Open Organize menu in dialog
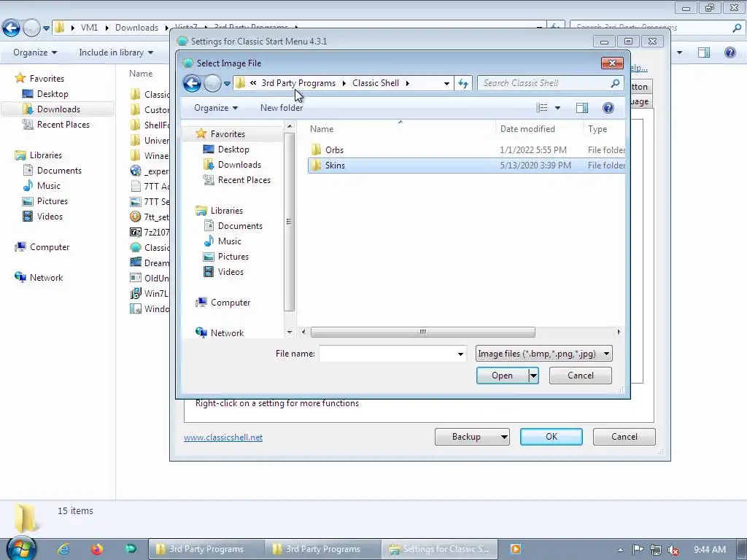 pyautogui.click(x=216, y=108)
